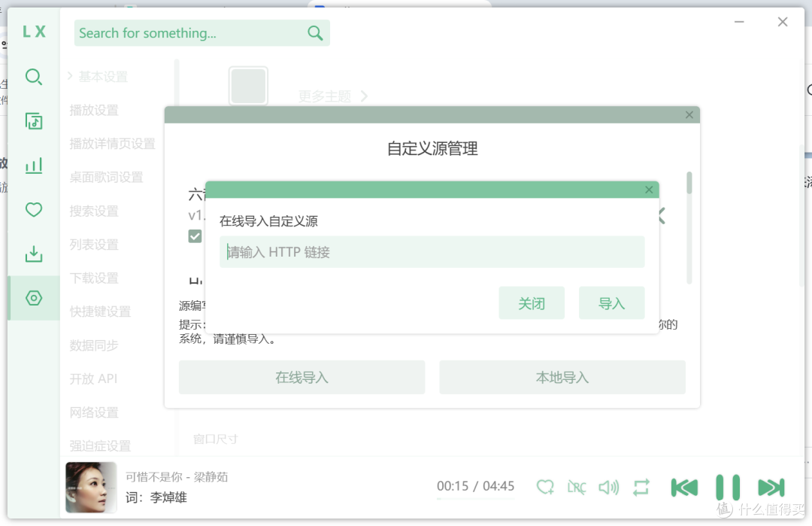Select 播放详情页设置 in the settings menu

click(x=112, y=144)
